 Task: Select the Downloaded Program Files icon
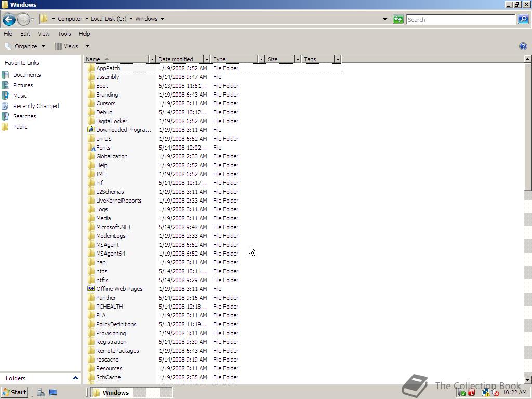point(91,129)
